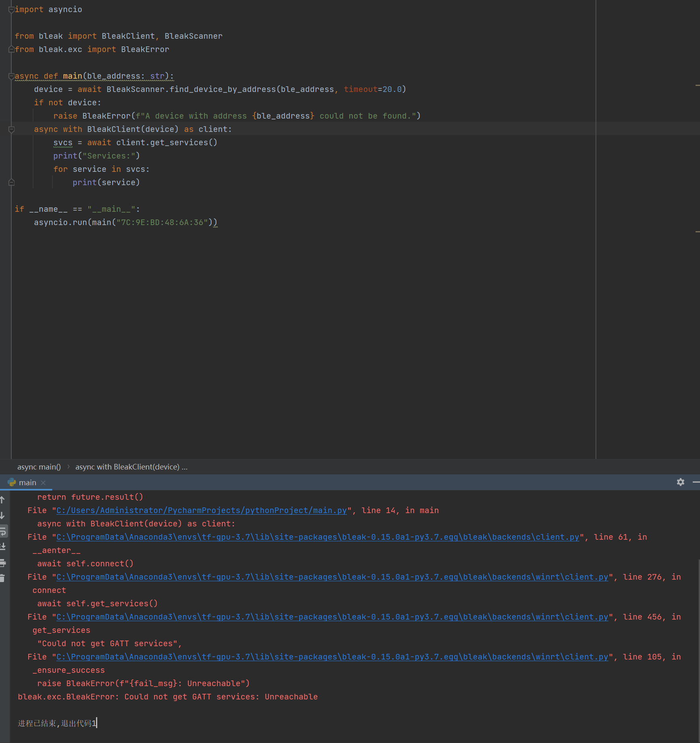Click 'for service in svcs:' line
The height and width of the screenshot is (743, 700).
pos(101,169)
